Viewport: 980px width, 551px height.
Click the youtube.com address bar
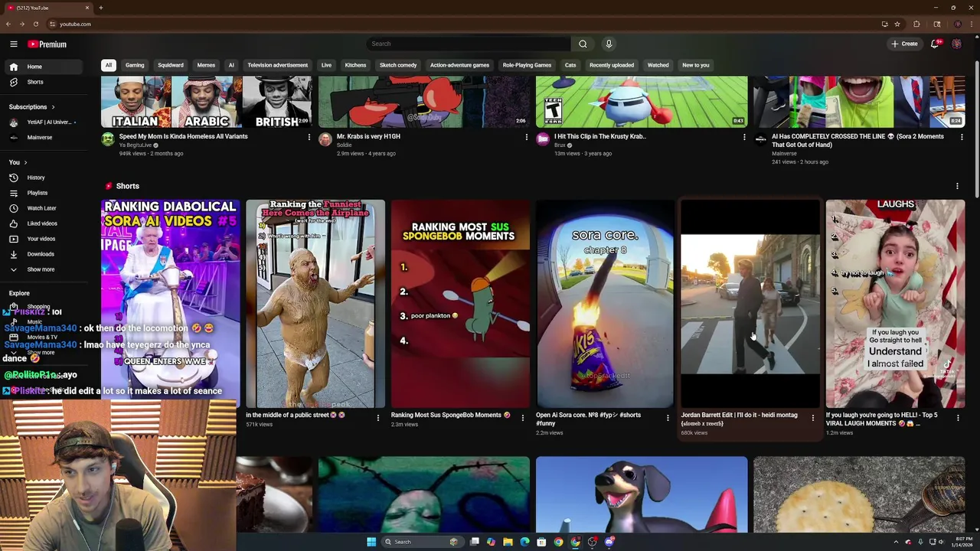(459, 24)
